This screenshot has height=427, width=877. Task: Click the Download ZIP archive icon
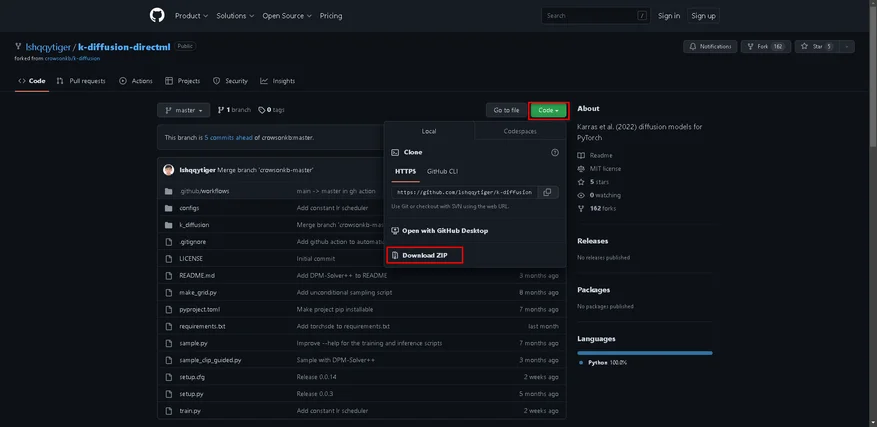coord(395,256)
